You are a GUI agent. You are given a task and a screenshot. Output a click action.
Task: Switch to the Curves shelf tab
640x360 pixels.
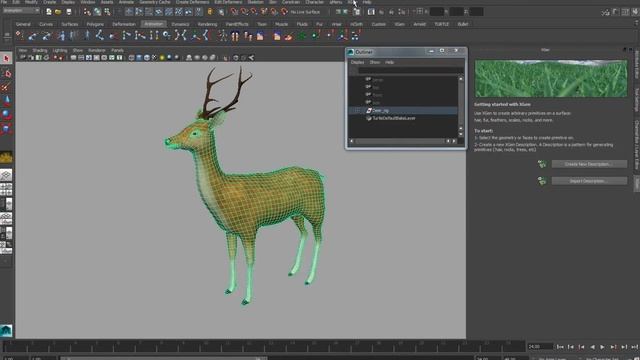(46, 24)
